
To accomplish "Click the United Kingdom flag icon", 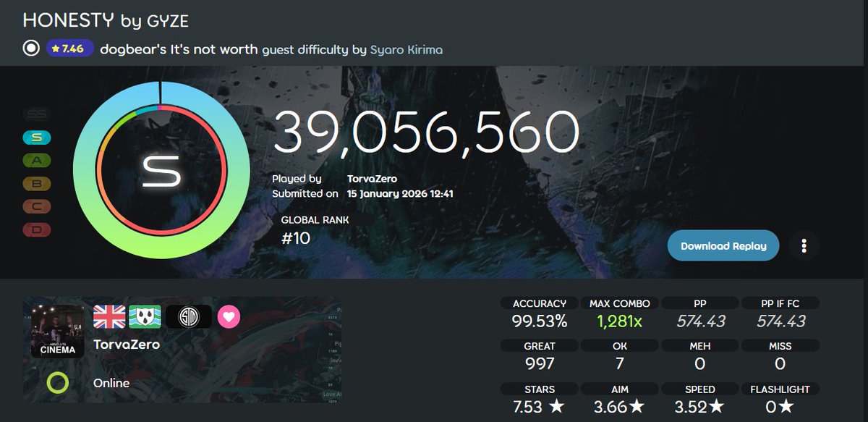I will [109, 316].
